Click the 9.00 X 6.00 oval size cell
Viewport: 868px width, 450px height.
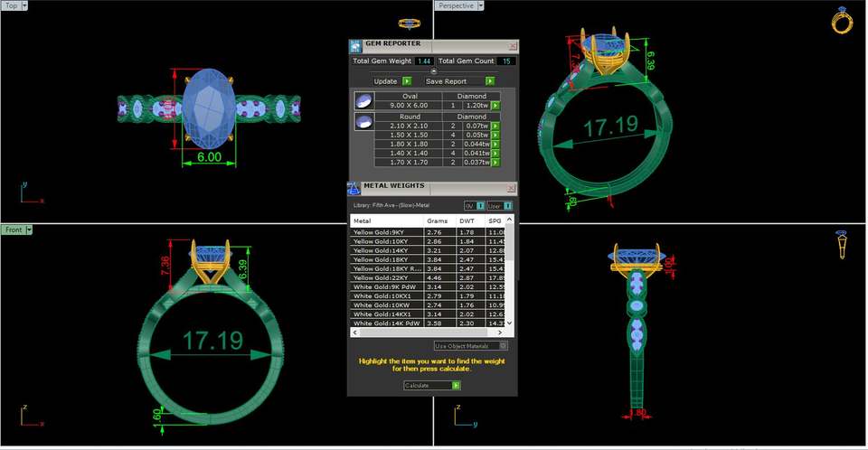pos(409,105)
